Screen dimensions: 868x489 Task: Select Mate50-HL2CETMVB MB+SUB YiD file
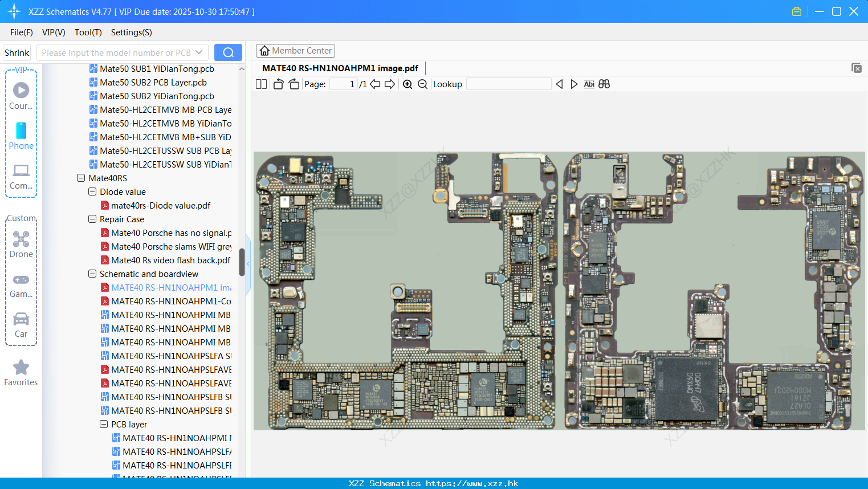pyautogui.click(x=165, y=137)
